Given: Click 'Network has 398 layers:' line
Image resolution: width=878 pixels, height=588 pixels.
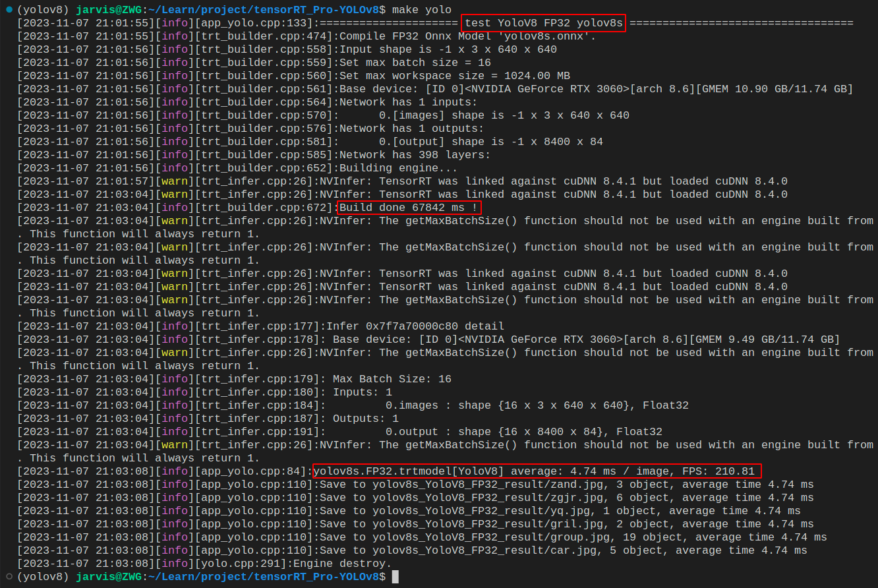Looking at the screenshot, I should [x=254, y=155].
